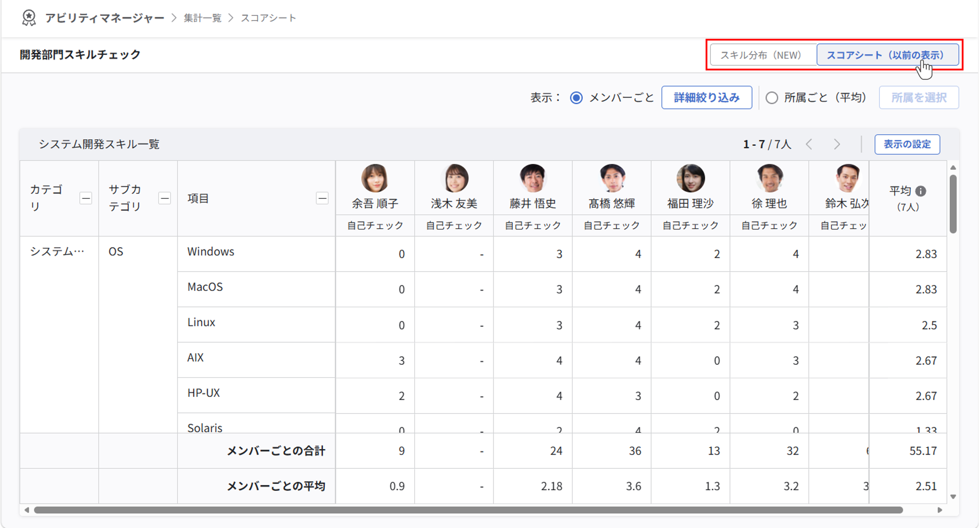The image size is (980, 528).
Task: Click the 詳細絞り込み button
Action: pos(706,98)
